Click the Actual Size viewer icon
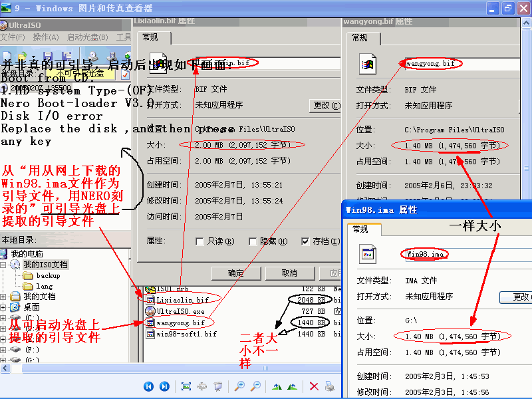Image resolution: width=532 pixels, height=399 pixels. [202, 386]
